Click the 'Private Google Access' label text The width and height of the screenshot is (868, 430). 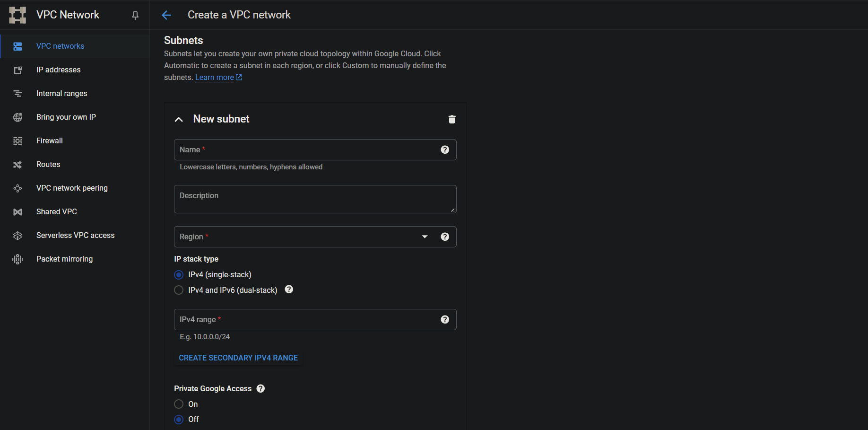point(213,388)
